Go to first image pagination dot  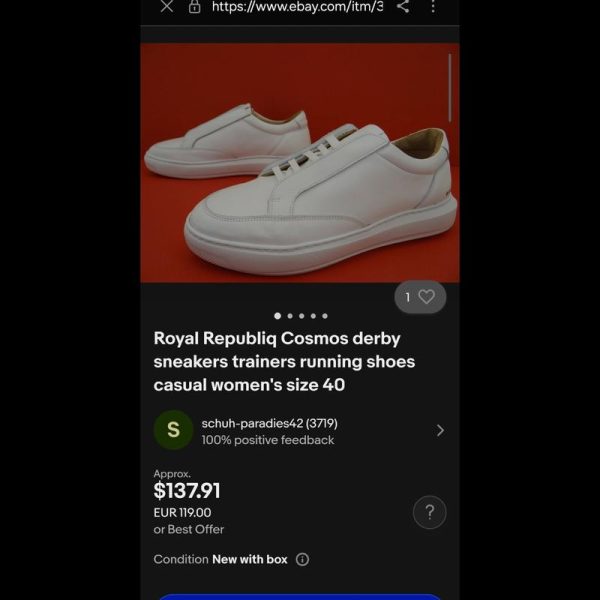coord(278,316)
